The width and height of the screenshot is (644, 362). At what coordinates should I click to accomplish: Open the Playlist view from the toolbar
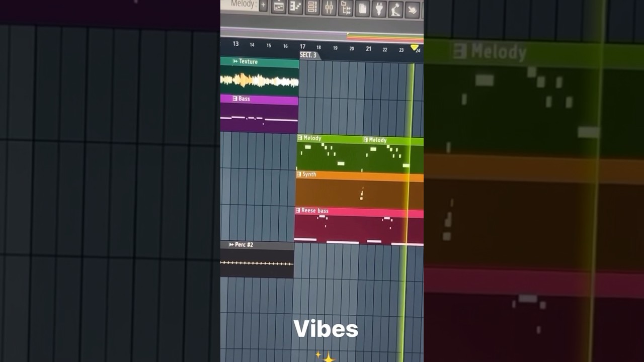tap(278, 7)
